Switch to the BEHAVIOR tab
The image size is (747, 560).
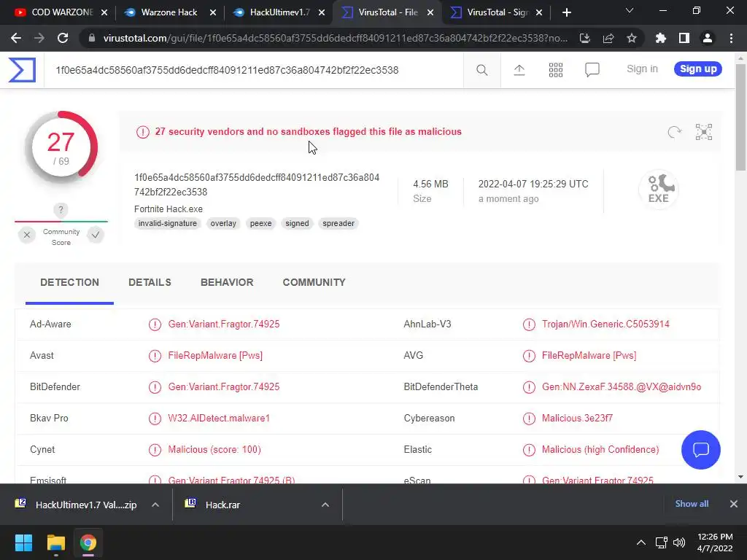227,282
